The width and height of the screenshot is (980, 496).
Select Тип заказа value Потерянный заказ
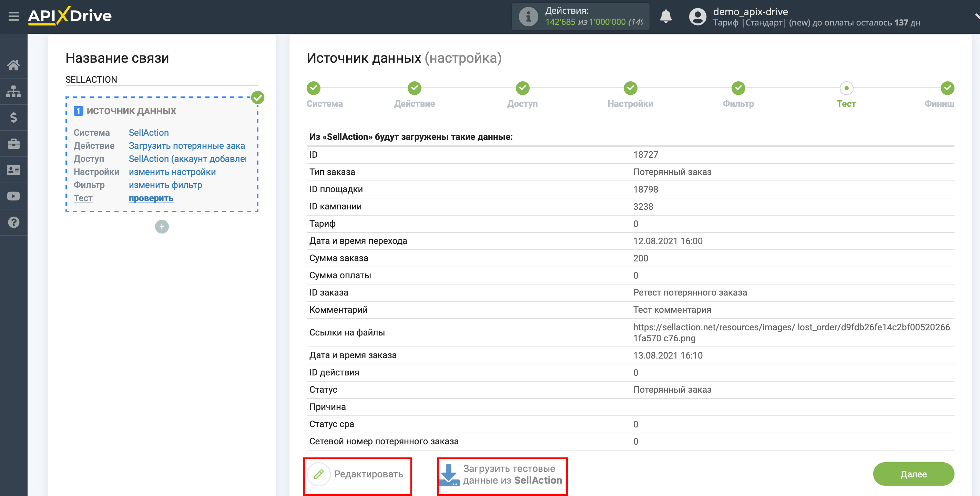coord(672,172)
